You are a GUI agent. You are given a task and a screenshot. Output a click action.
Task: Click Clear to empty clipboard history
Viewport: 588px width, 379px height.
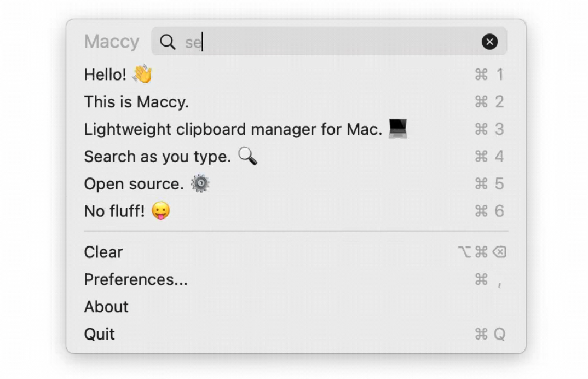point(103,252)
